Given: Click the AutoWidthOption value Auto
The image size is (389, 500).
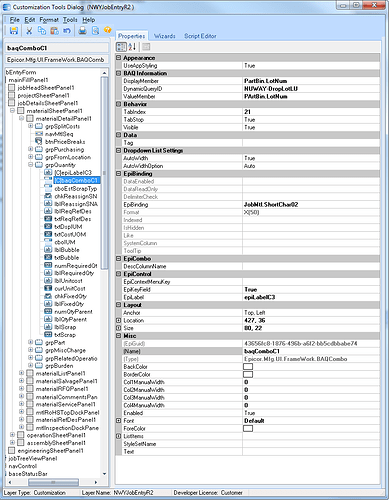Looking at the screenshot, I should [249, 166].
